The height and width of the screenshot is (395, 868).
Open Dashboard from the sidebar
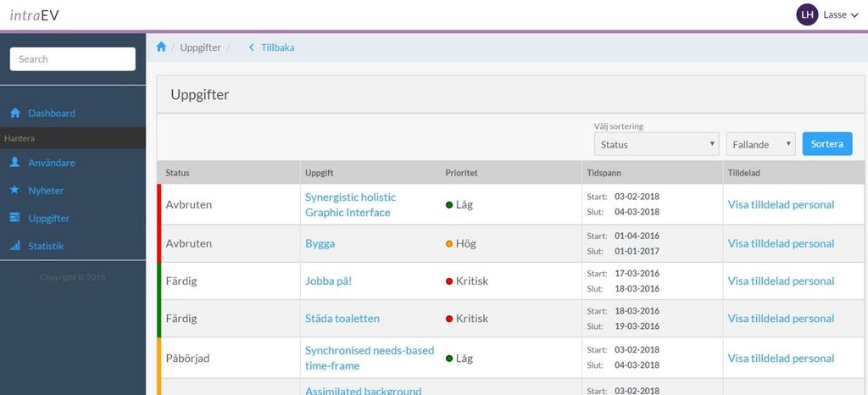click(x=52, y=113)
